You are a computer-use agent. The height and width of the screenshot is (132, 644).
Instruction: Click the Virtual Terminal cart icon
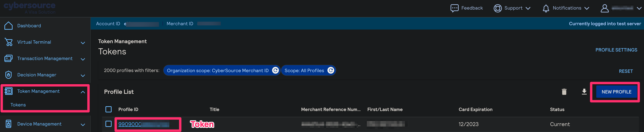[8, 42]
